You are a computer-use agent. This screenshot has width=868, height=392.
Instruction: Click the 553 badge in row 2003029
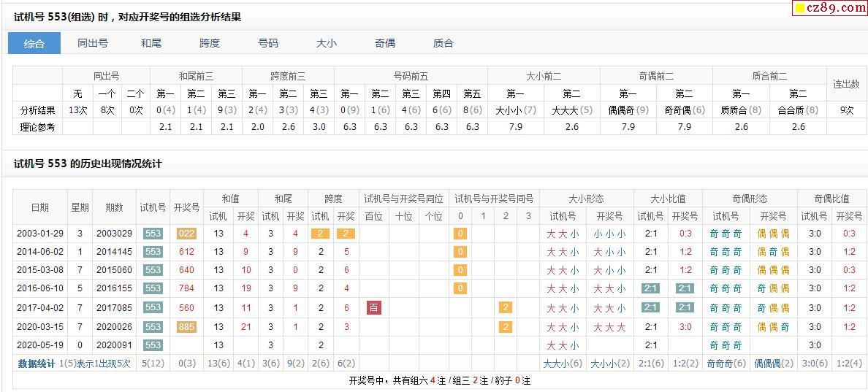click(x=153, y=234)
